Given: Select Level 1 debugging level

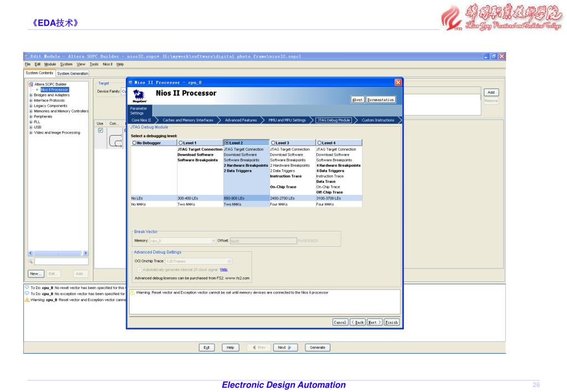Looking at the screenshot, I should [x=181, y=143].
